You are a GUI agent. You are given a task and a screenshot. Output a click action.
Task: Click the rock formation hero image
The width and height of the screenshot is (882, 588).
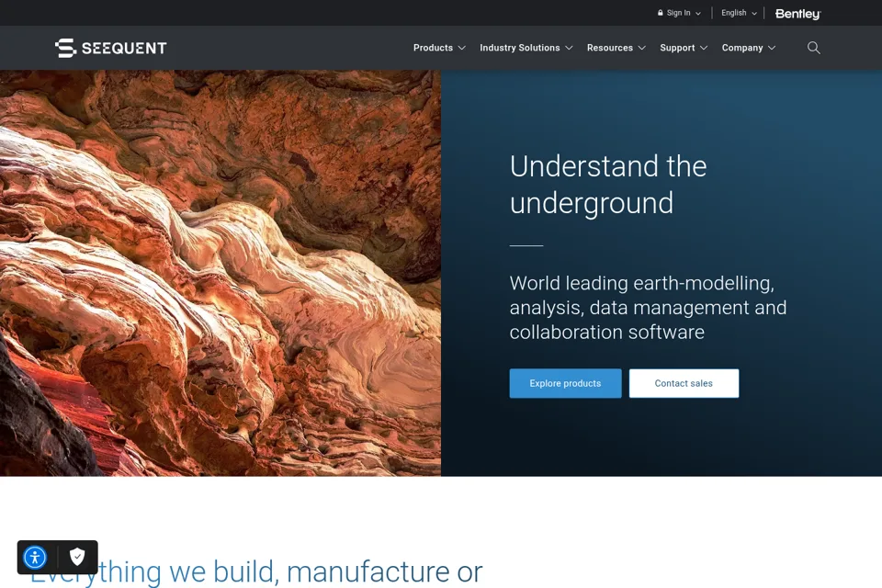pyautogui.click(x=220, y=273)
